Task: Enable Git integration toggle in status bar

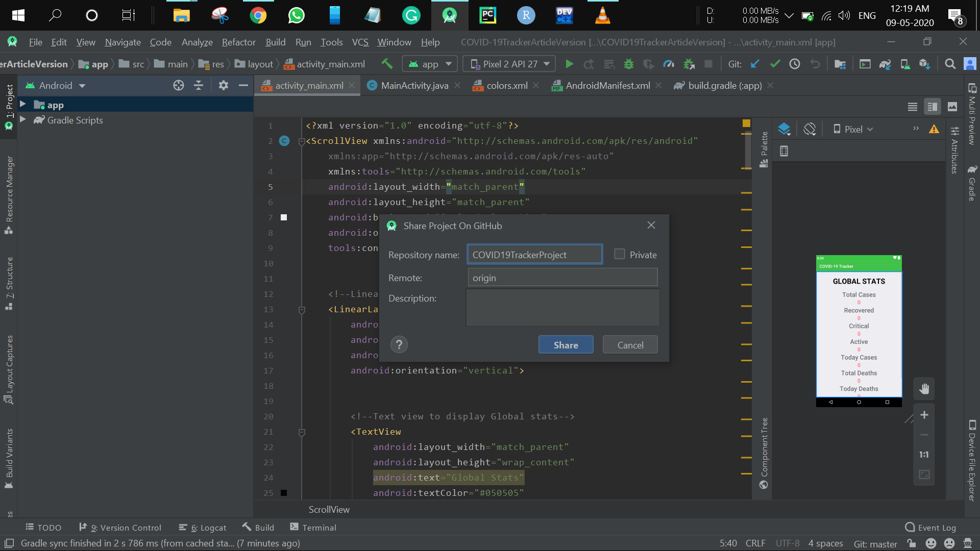Action: [874, 543]
